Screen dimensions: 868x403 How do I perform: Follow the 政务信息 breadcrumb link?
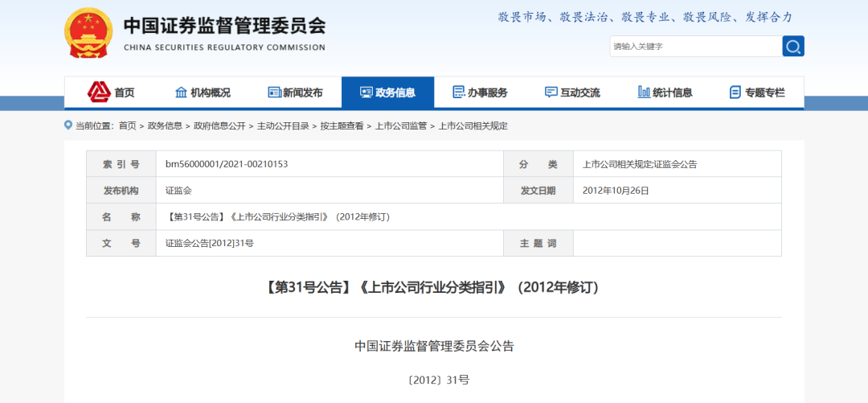(x=165, y=125)
